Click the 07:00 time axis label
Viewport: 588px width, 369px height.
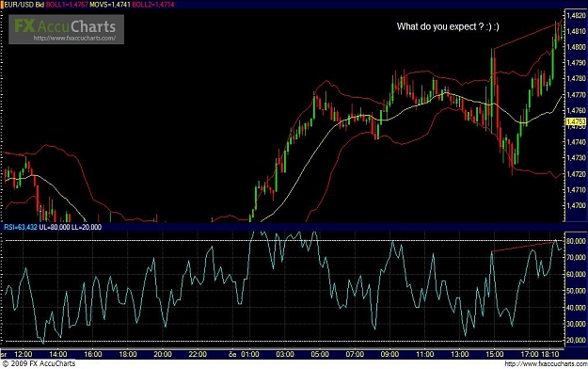click(355, 354)
